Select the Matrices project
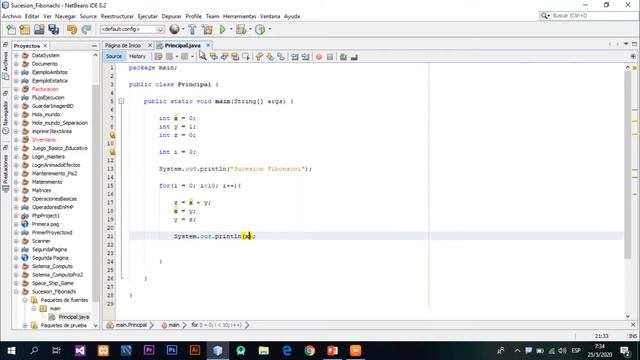The height and width of the screenshot is (360, 640). [x=42, y=190]
